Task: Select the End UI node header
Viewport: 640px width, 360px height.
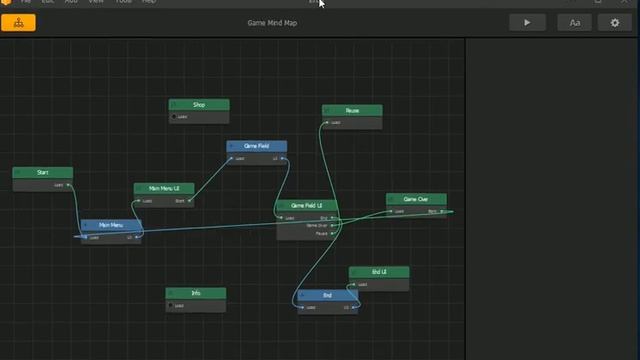Action: (379, 272)
